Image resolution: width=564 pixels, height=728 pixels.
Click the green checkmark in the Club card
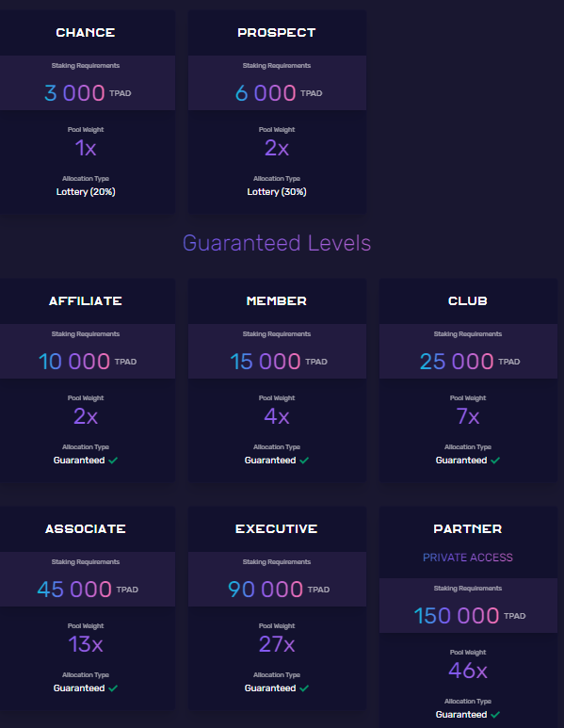495,461
